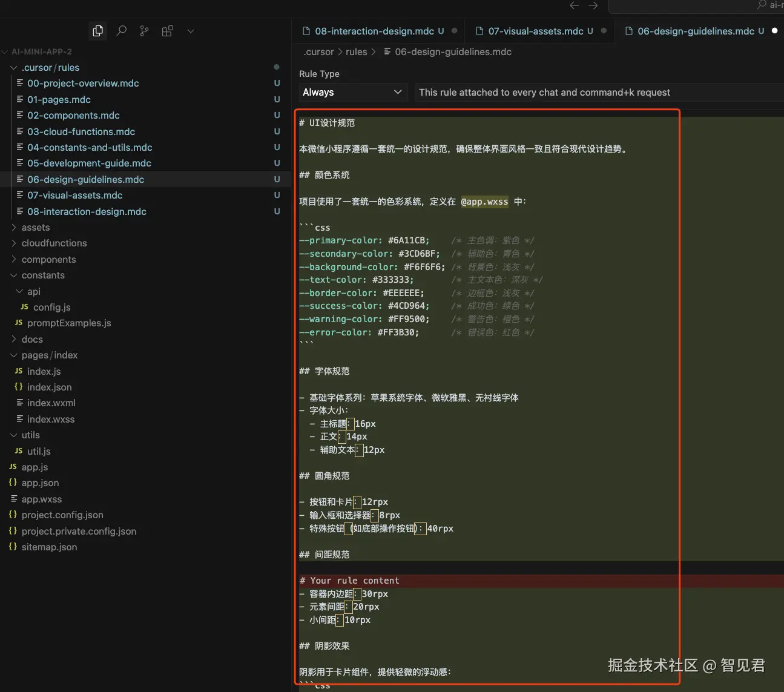Click the '--primary-color: #6A11CB;' line
Screen dimensions: 784x692
point(364,240)
